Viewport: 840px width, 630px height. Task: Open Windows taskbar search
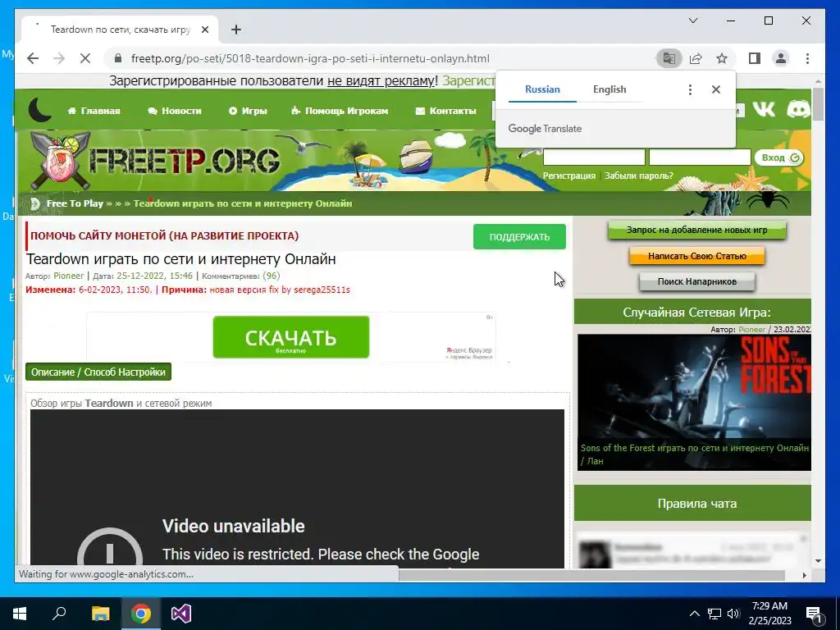(59, 614)
